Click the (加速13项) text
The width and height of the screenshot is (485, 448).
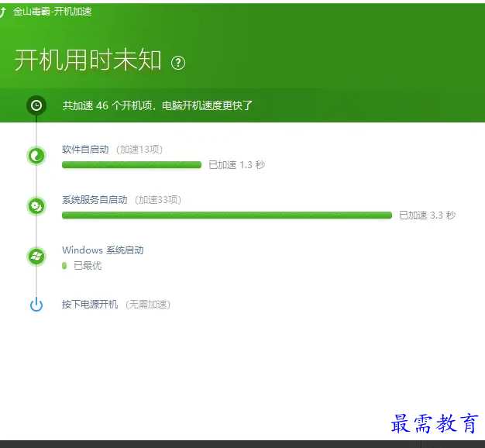pyautogui.click(x=139, y=150)
